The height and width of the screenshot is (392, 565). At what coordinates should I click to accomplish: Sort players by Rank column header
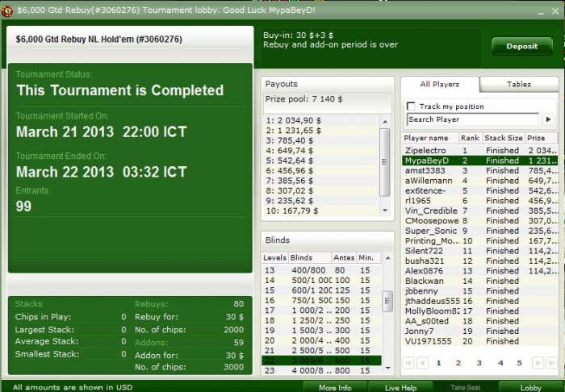click(x=471, y=138)
